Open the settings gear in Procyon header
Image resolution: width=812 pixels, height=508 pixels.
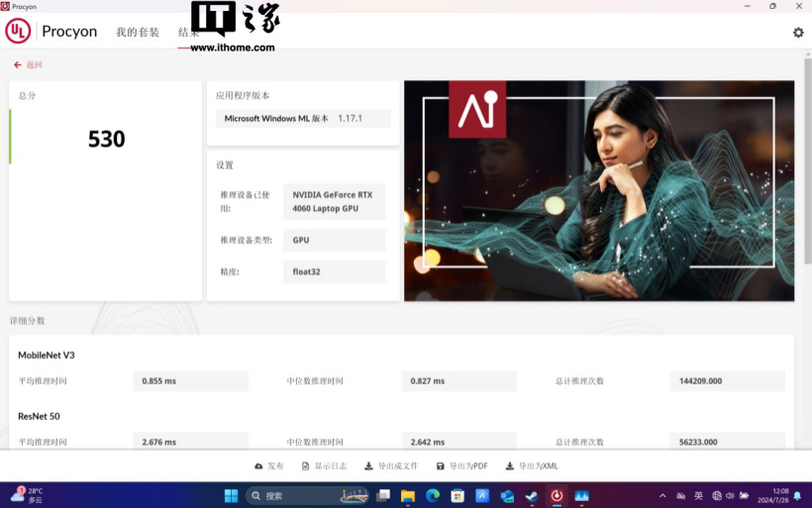tap(798, 33)
